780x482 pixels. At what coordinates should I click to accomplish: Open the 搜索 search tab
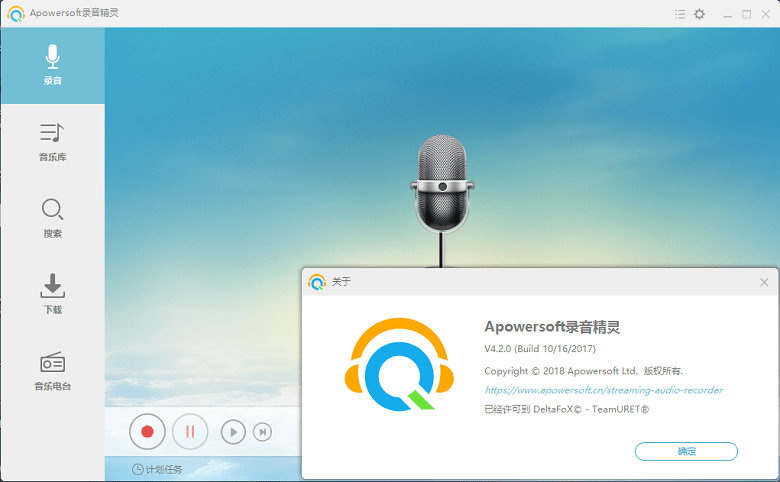tap(53, 219)
